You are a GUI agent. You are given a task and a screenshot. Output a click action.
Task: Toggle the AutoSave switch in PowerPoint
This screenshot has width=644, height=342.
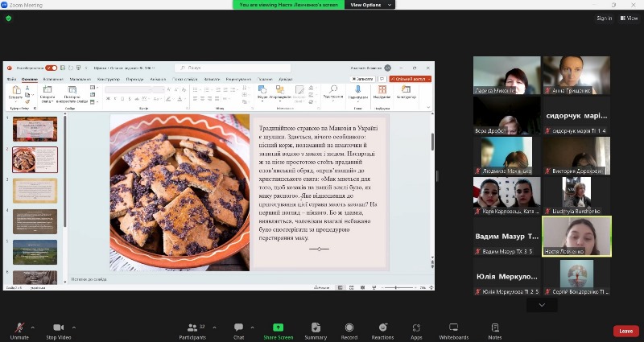pyautogui.click(x=51, y=68)
